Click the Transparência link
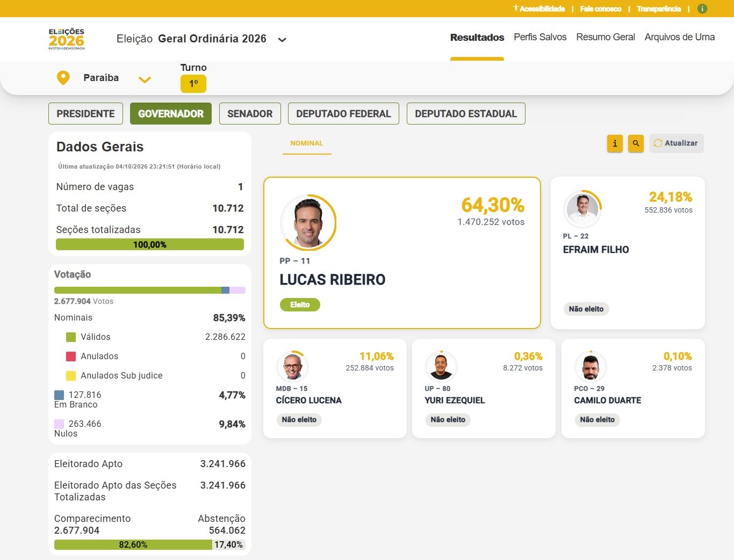The image size is (734, 560). click(659, 9)
